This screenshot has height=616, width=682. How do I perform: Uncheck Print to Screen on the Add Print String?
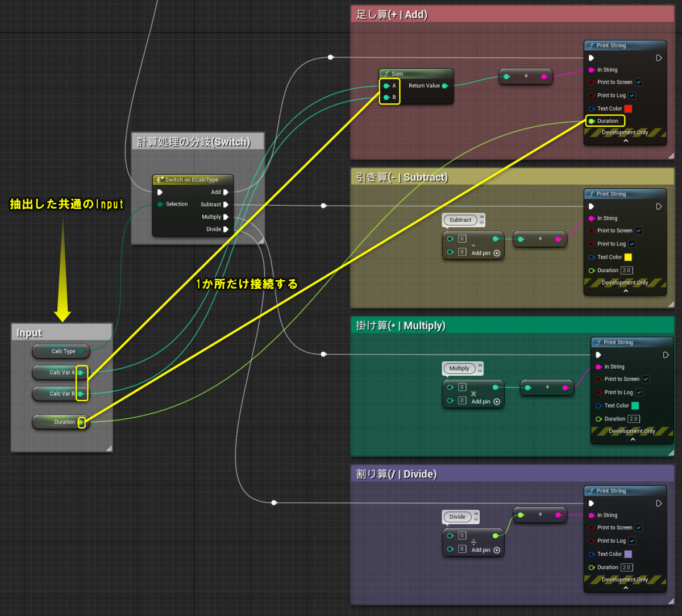point(639,82)
